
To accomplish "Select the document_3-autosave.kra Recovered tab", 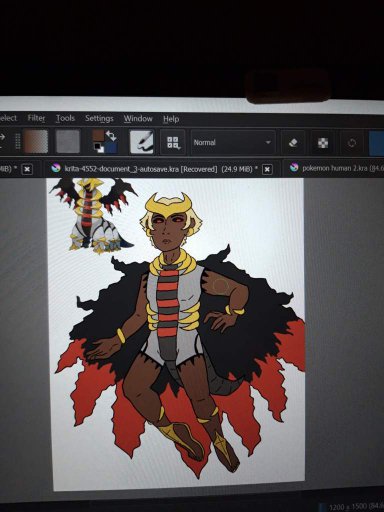I will (x=154, y=169).
